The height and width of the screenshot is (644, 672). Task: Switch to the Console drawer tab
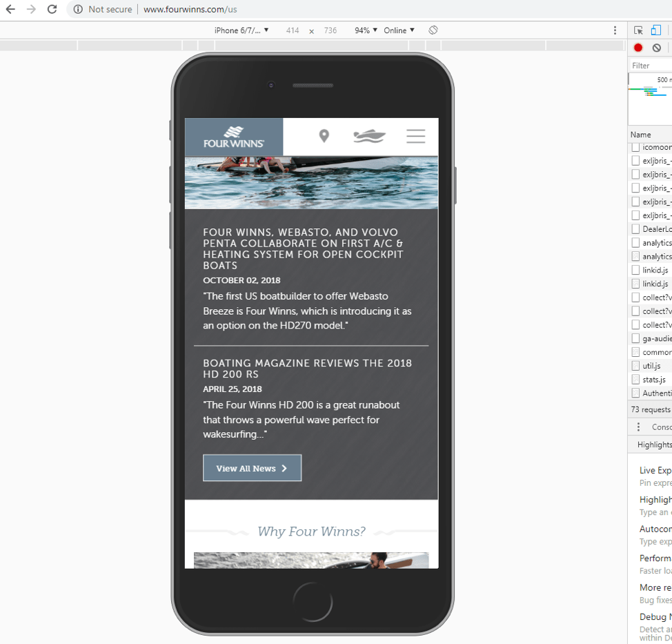point(662,427)
